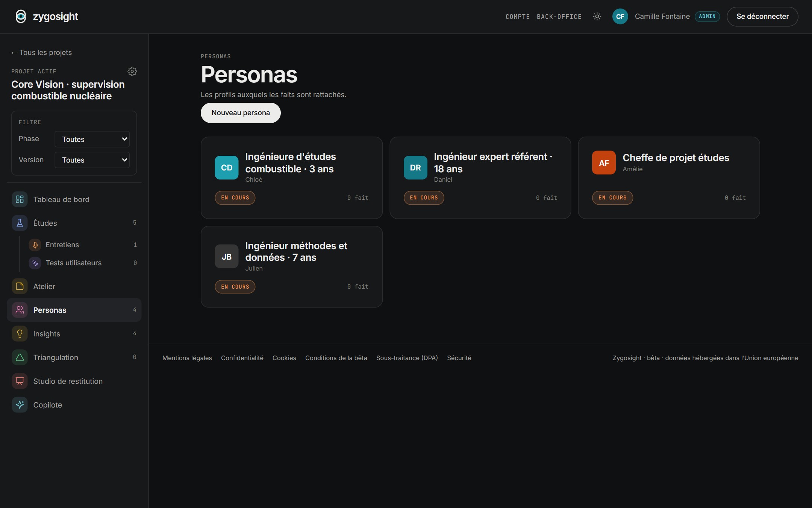
Task: Click the Studio de restitution presentation icon
Action: tap(20, 381)
